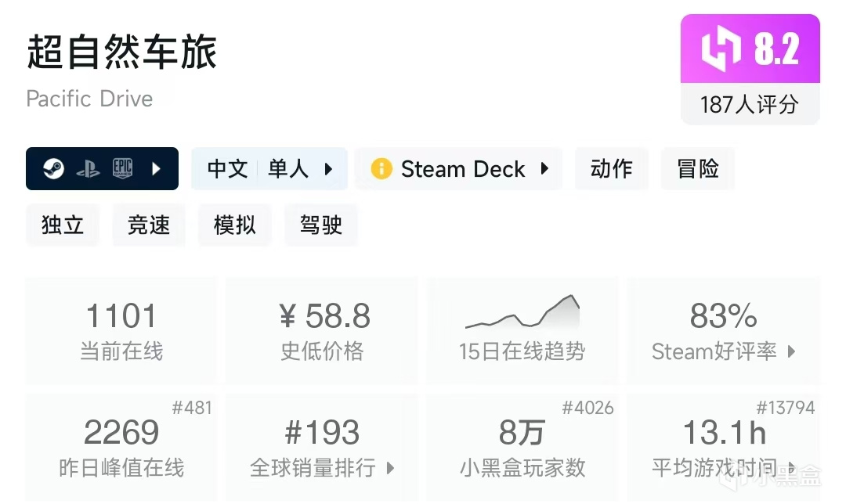Screen dimensions: 846x504
Task: Select the 冒险 genre tag
Action: click(697, 168)
